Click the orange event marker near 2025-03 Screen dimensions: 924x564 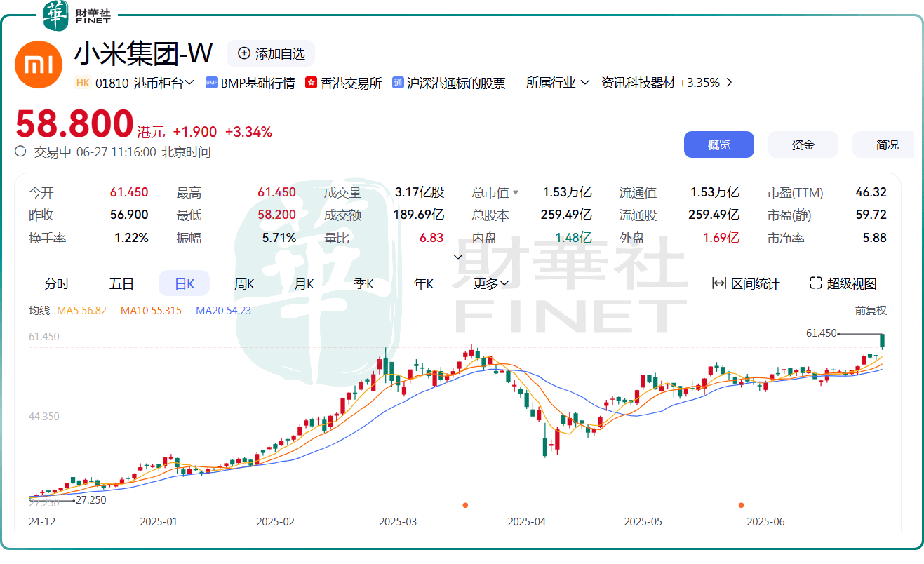pos(465,505)
